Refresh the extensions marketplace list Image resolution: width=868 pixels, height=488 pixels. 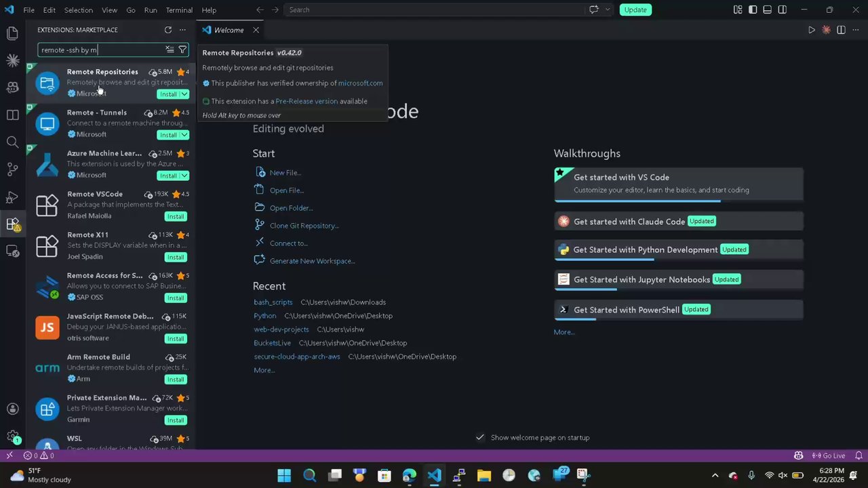pyautogui.click(x=168, y=30)
